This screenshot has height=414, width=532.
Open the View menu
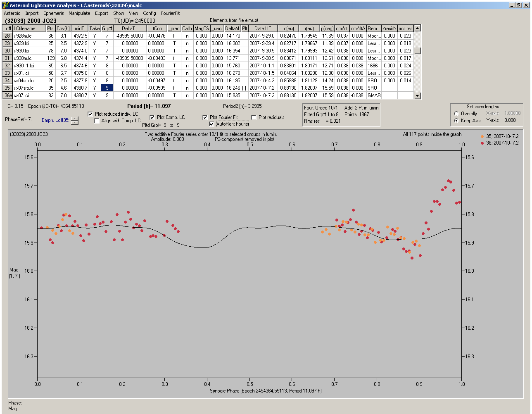point(133,13)
